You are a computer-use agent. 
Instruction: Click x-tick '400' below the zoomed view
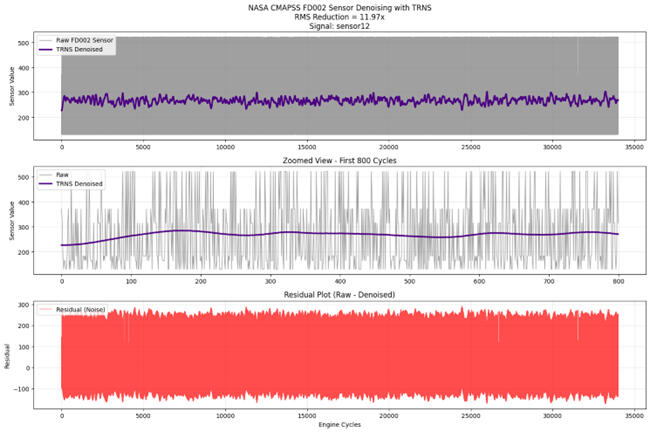point(340,281)
